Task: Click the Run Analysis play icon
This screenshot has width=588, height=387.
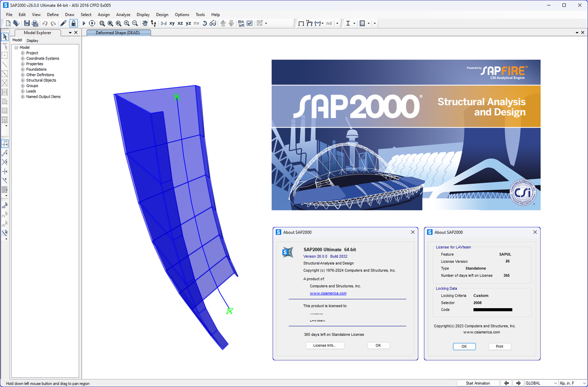Action: pos(84,23)
